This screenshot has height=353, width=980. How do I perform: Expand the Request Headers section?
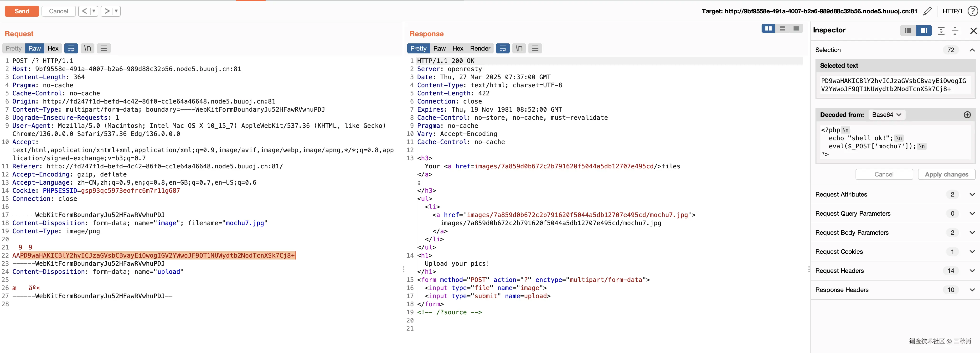click(x=972, y=271)
